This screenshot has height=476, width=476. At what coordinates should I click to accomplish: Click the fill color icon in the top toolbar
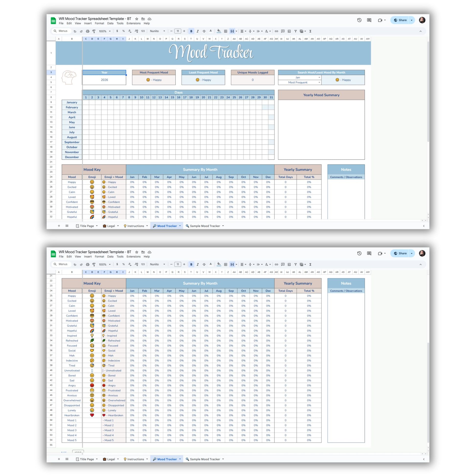[x=219, y=31]
